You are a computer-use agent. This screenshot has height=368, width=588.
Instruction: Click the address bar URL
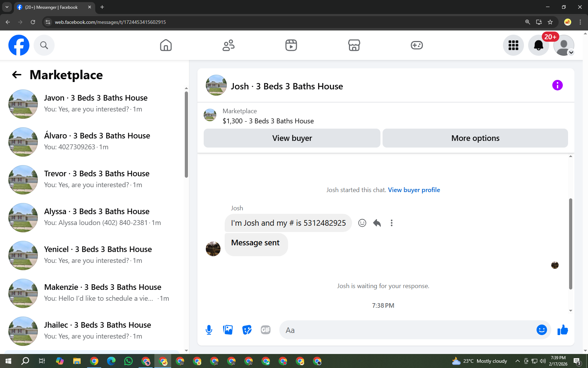coord(110,22)
